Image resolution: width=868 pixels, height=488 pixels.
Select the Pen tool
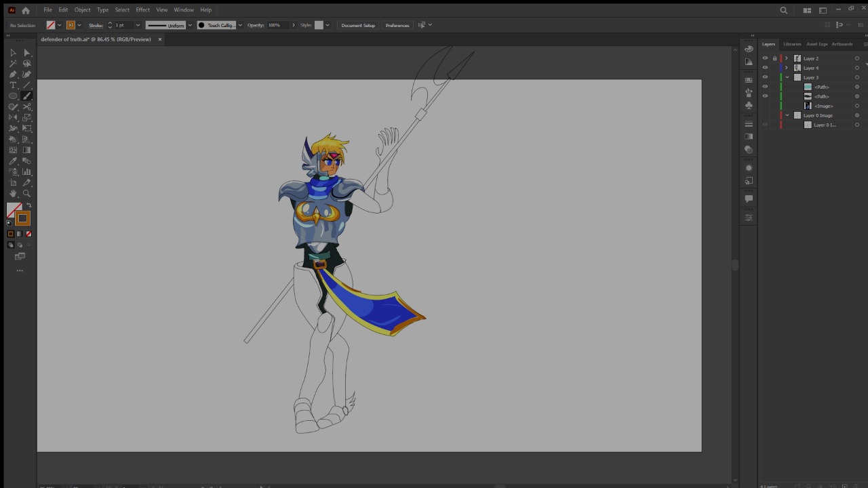point(13,75)
